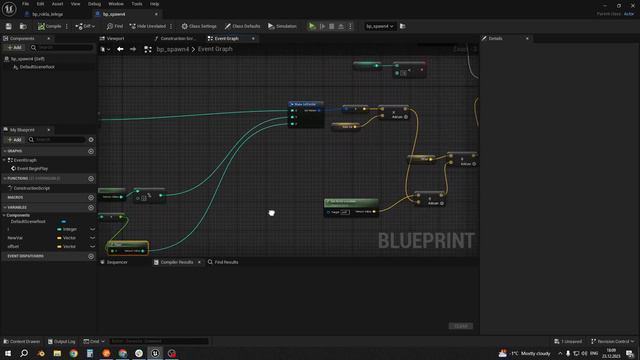
Task: Click the eject button
Action: [x=341, y=26]
